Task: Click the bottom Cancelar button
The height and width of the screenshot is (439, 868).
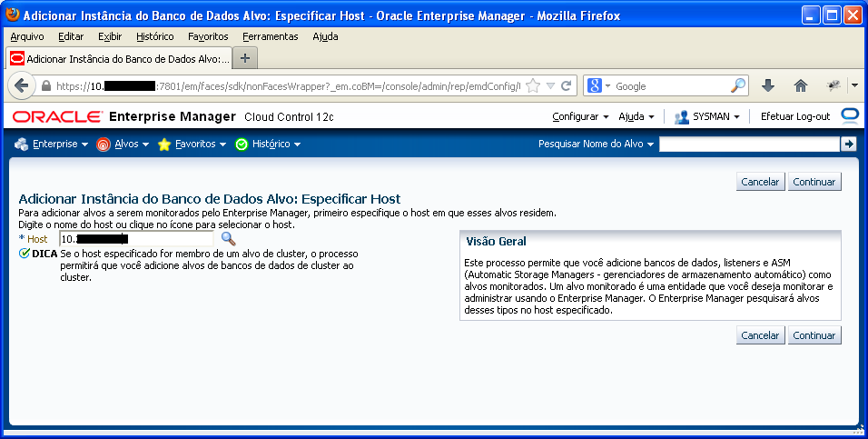Action: point(760,335)
